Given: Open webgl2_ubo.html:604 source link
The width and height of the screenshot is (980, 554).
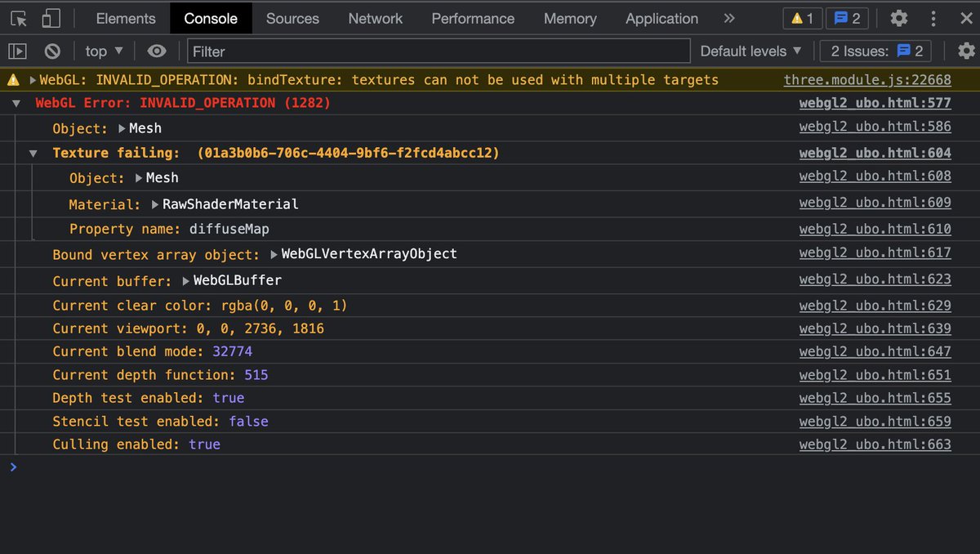Looking at the screenshot, I should pyautogui.click(x=875, y=153).
